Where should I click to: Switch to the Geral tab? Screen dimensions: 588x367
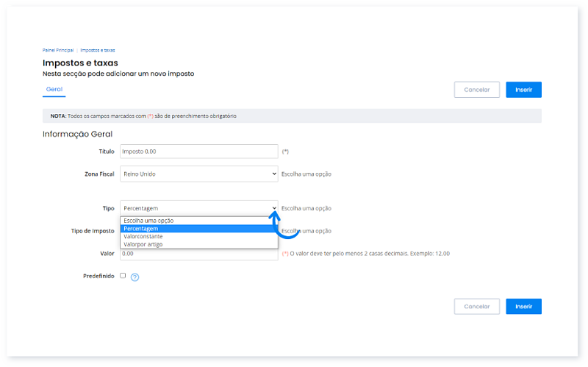[54, 89]
